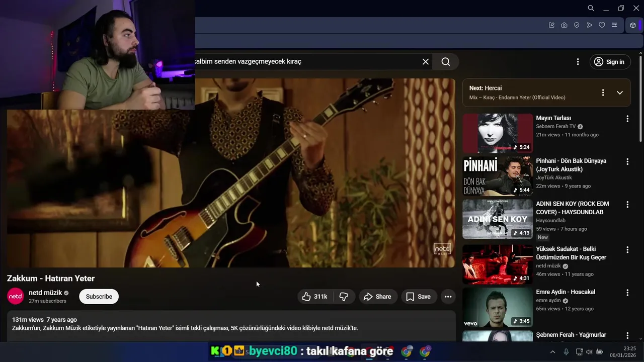Open more actions ellipsis below video
Viewport: 644px width, 362px height.
click(448, 297)
